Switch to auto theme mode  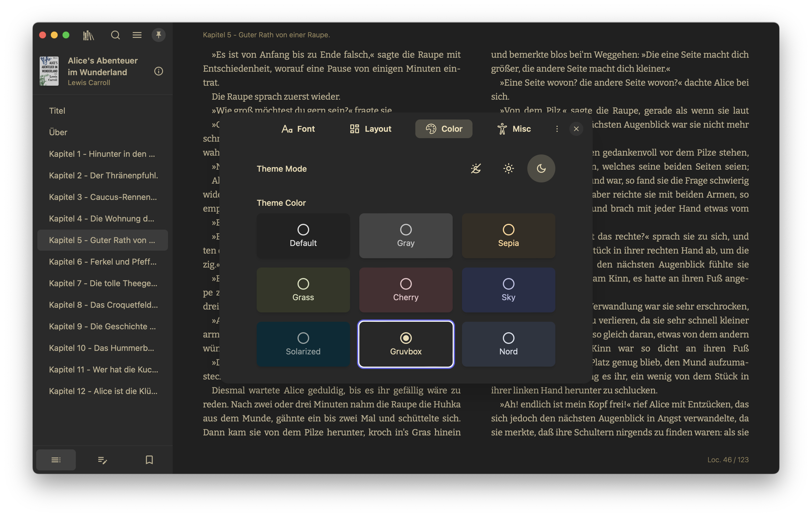point(475,168)
